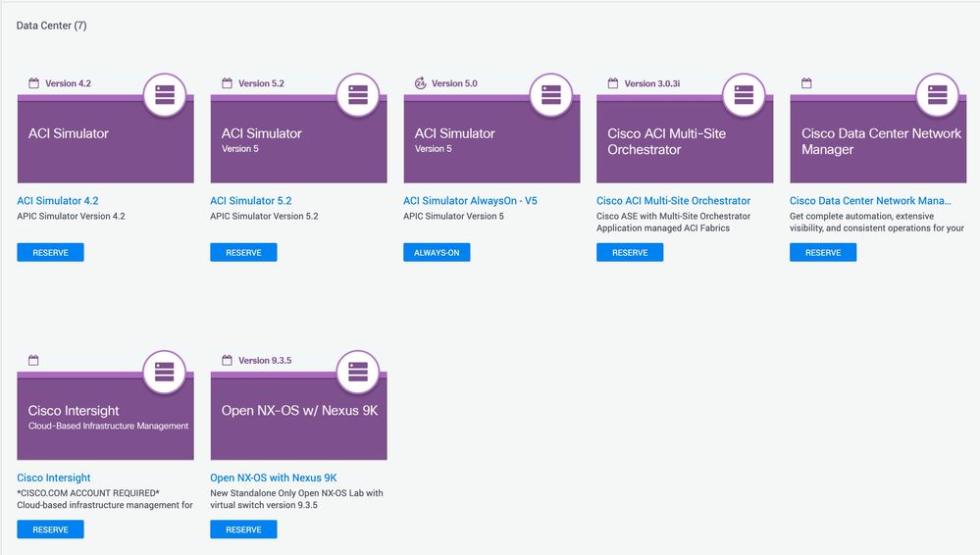This screenshot has height=555, width=980.
Task: Click calendar icon above Data Center Network Manager card
Action: click(807, 83)
